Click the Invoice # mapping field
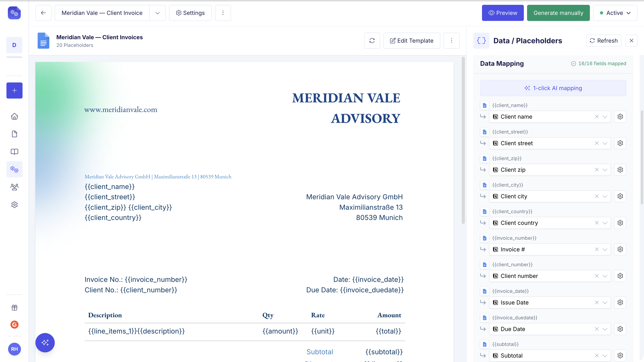The height and width of the screenshot is (362, 644). 550,249
